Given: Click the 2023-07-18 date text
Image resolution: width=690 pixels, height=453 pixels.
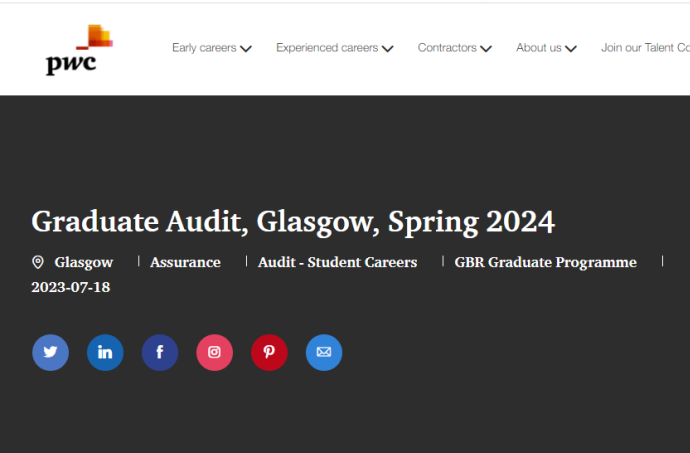Looking at the screenshot, I should (71, 287).
